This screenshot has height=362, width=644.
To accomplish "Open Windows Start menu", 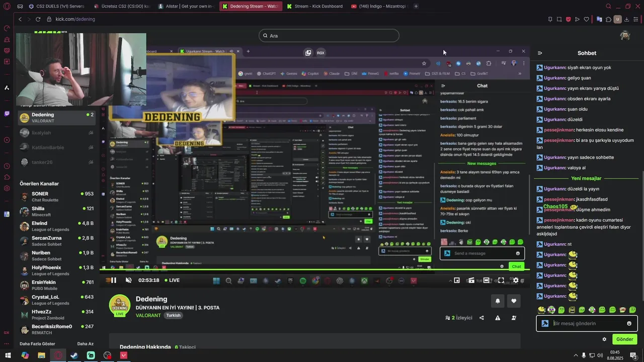I will coord(8,355).
